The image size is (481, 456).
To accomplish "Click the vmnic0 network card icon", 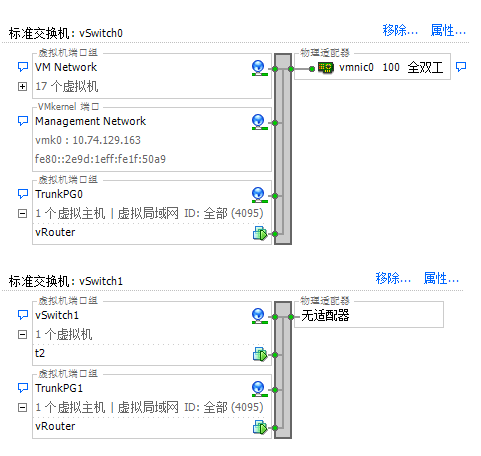I will pyautogui.click(x=326, y=68).
